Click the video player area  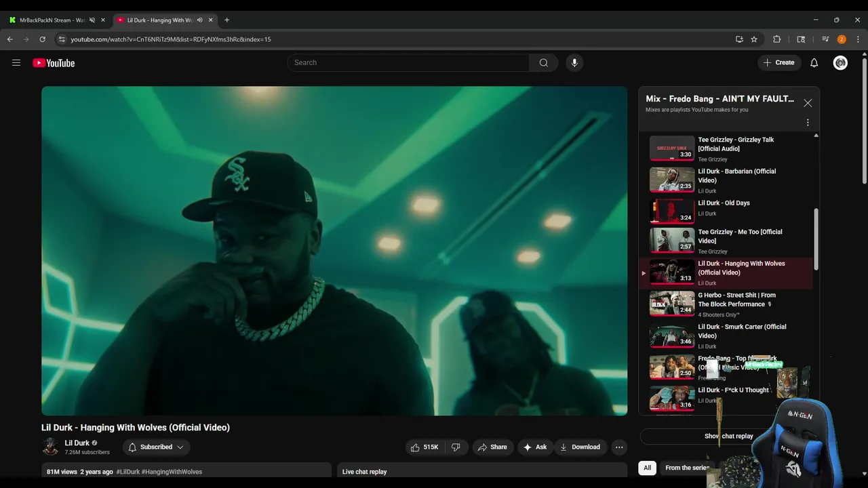click(x=334, y=251)
